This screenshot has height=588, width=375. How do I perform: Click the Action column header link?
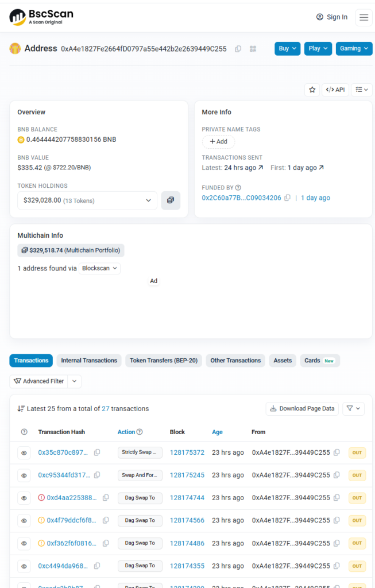click(126, 432)
